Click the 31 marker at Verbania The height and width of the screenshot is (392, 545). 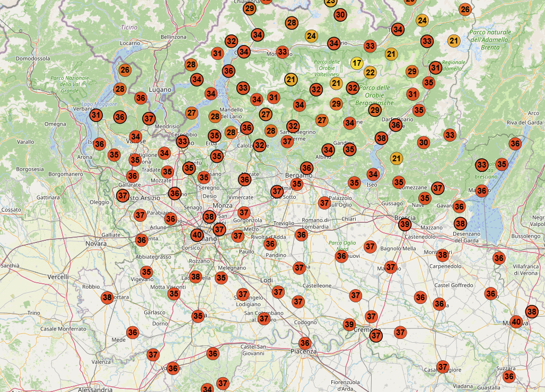coord(96,115)
